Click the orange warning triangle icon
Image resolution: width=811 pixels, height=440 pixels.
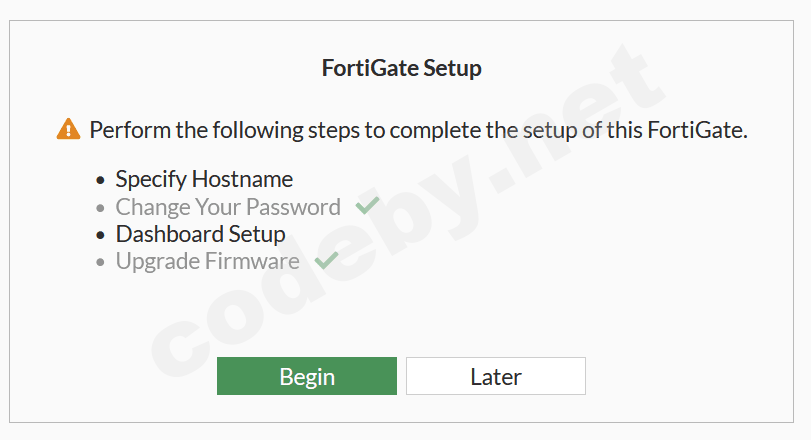68,129
